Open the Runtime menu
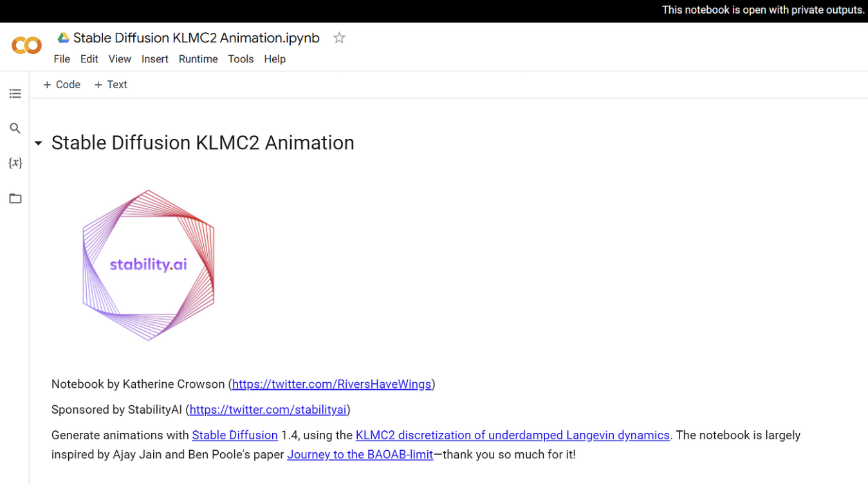Image resolution: width=868 pixels, height=485 pixels. click(198, 59)
